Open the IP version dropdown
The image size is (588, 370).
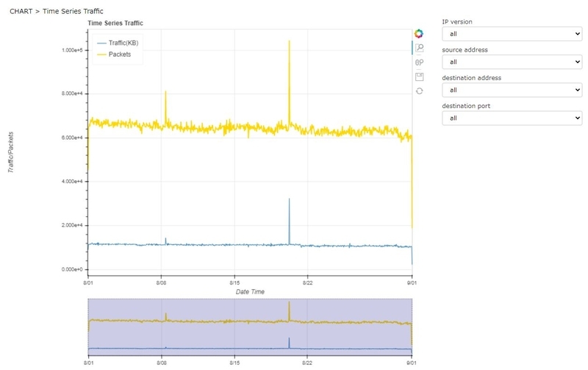pos(512,34)
